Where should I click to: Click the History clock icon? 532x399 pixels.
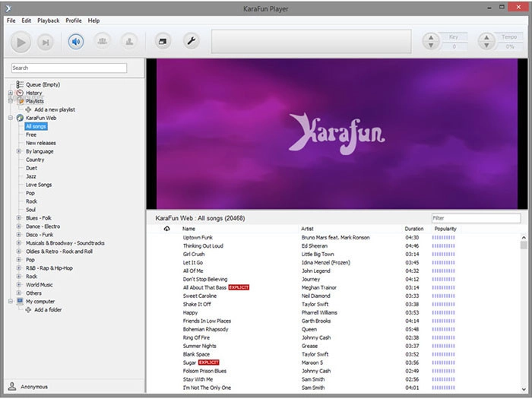coord(20,93)
